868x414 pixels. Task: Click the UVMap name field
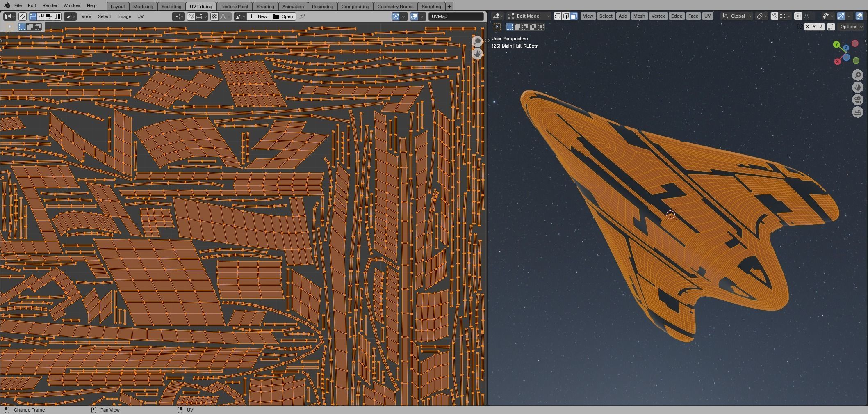(x=456, y=16)
